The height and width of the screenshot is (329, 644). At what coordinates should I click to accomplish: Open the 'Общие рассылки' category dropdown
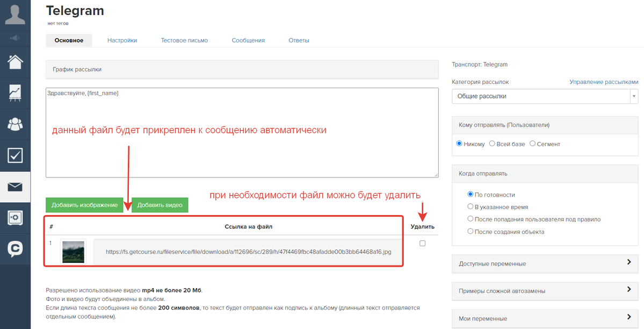point(545,96)
